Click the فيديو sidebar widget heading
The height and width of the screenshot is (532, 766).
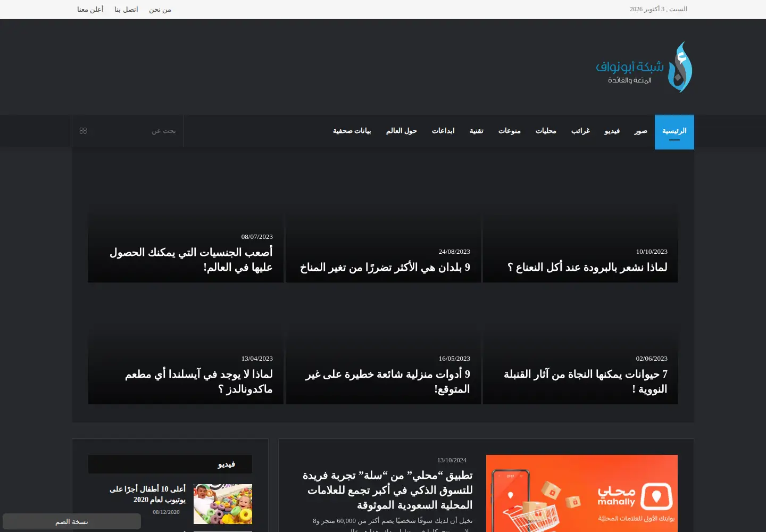(x=226, y=464)
